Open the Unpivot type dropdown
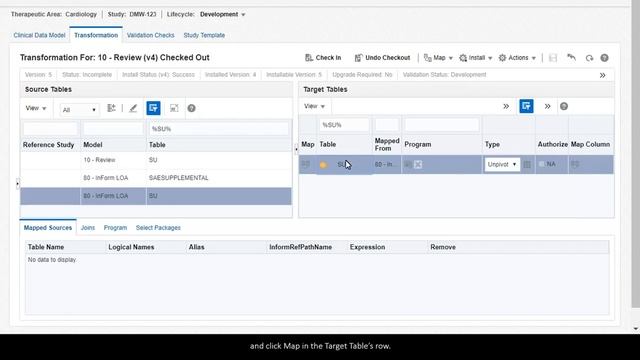This screenshot has width=640, height=360. (x=502, y=164)
